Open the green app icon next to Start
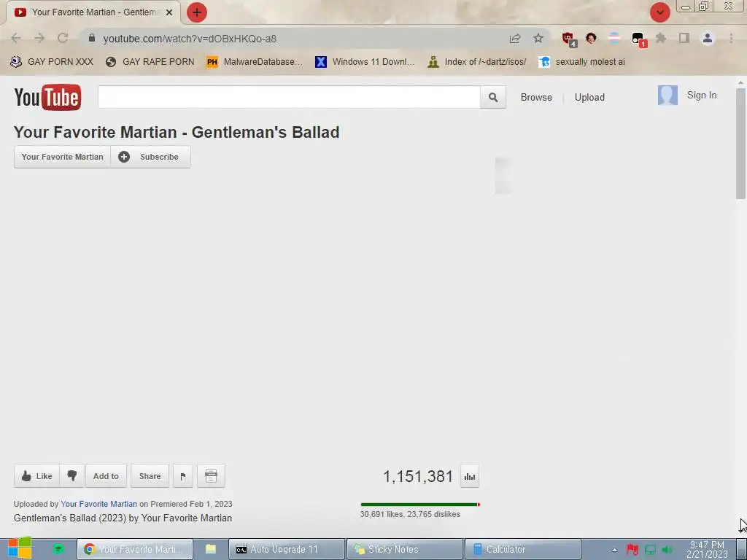Screen dimensions: 747x560 [x=58, y=549]
